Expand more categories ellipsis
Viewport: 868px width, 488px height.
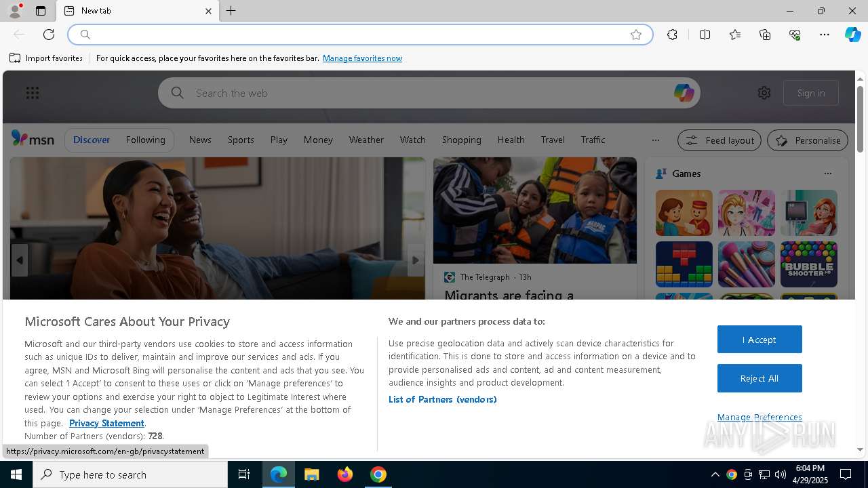tap(655, 140)
